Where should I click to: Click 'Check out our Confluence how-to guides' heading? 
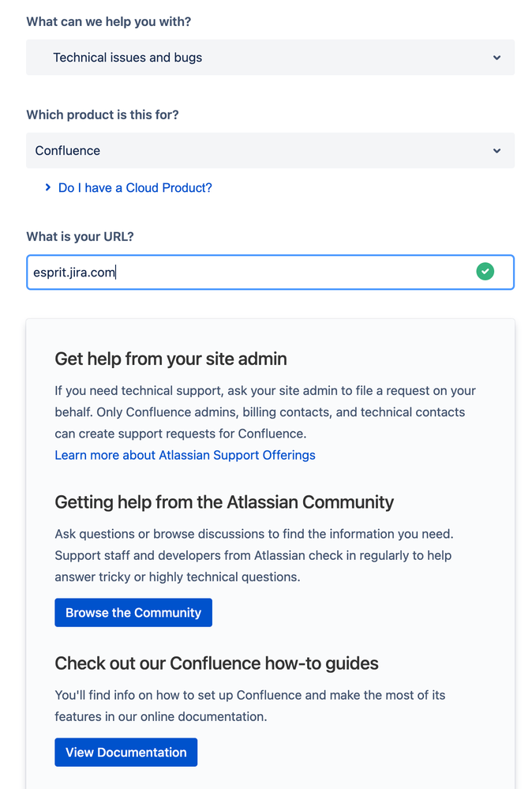pyautogui.click(x=216, y=663)
